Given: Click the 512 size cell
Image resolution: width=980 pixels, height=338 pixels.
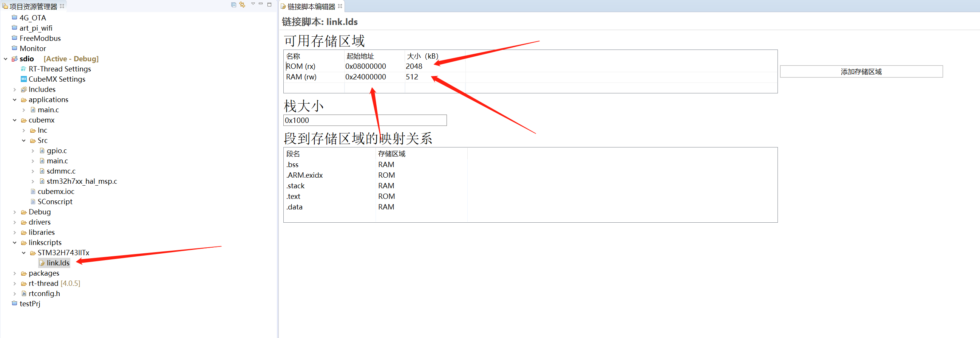Looking at the screenshot, I should coord(412,77).
